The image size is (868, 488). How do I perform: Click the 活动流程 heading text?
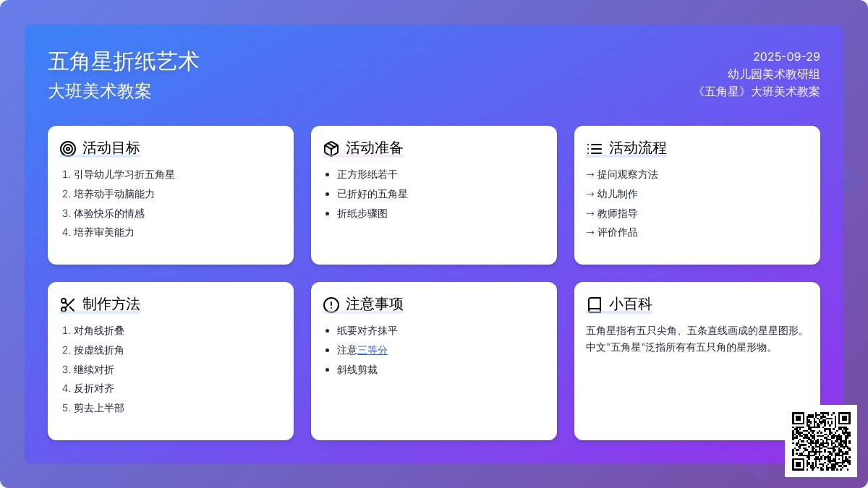tap(638, 148)
